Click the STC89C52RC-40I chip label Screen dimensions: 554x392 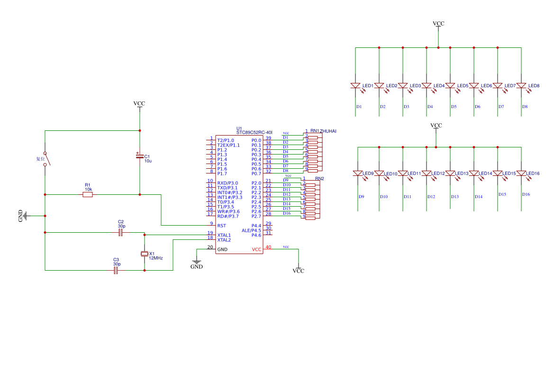(x=254, y=133)
